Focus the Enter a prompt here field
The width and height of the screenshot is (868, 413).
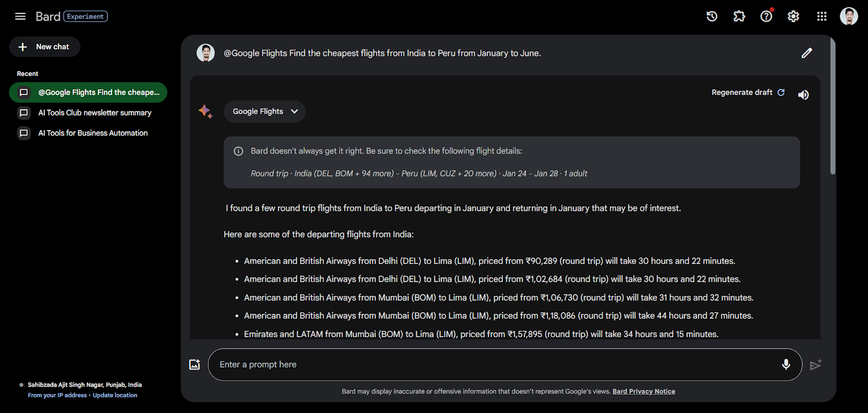(505, 365)
